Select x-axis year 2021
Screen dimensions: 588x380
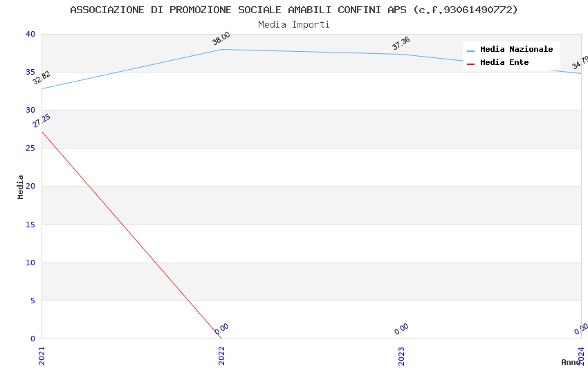(42, 356)
